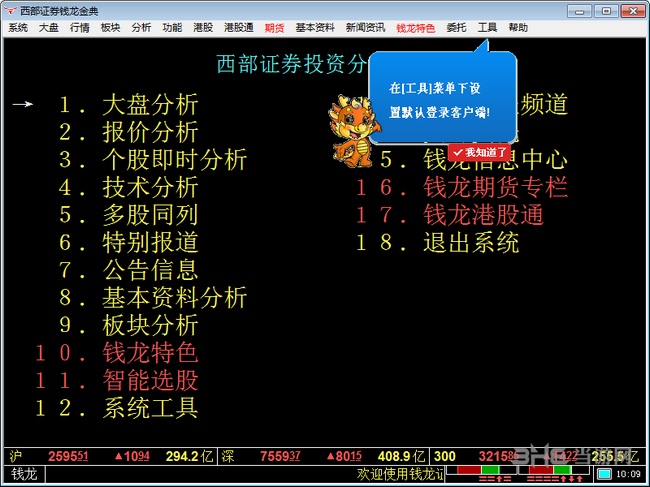The width and height of the screenshot is (650, 487).
Task: Open the 港股通 menu
Action: [239, 28]
